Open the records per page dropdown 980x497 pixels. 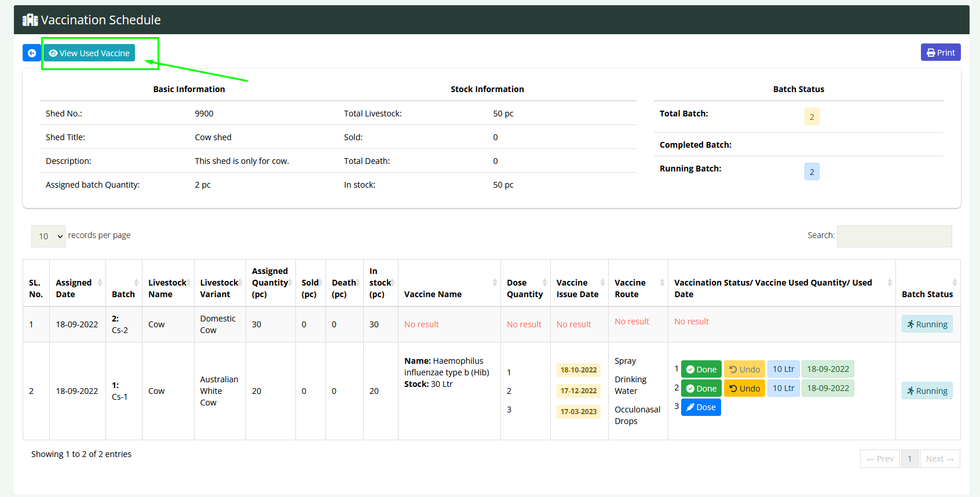(49, 236)
